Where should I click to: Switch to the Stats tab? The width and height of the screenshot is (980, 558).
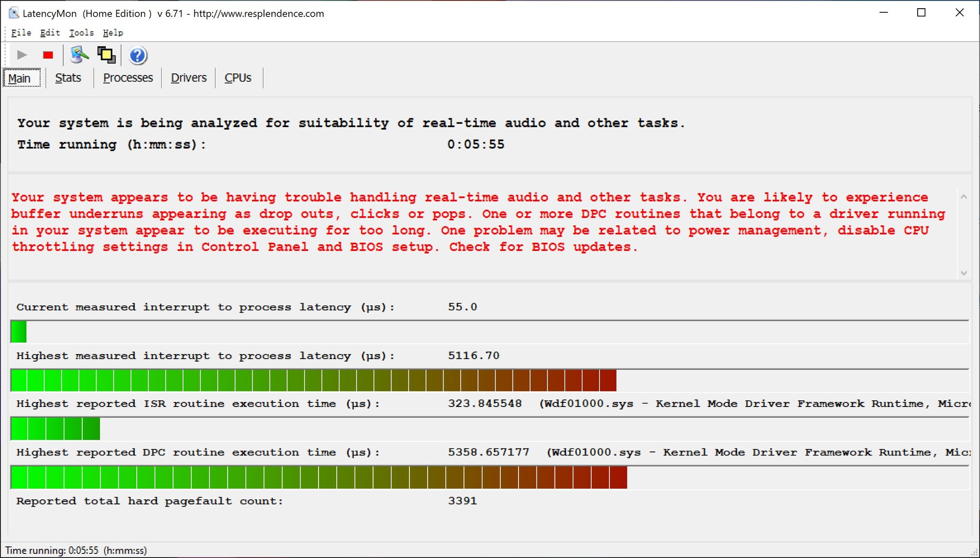[68, 78]
